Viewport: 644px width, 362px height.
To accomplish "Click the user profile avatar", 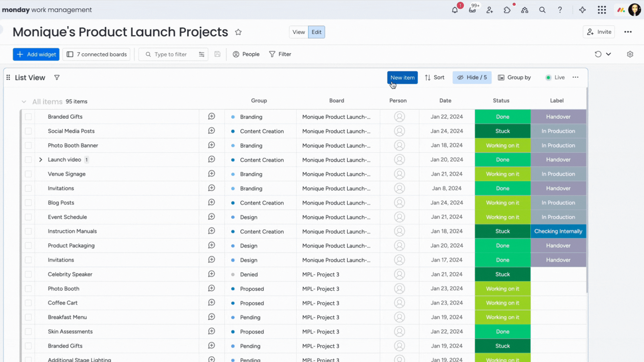I will (x=634, y=10).
